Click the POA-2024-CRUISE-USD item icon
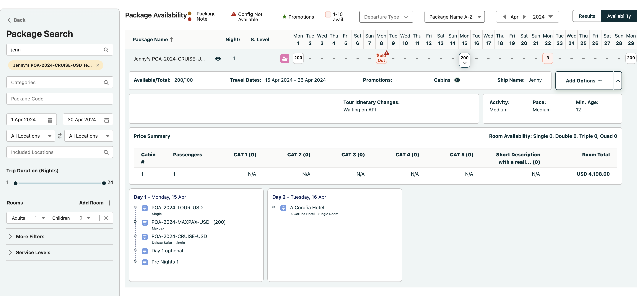The height and width of the screenshot is (296, 644). pyautogui.click(x=145, y=237)
